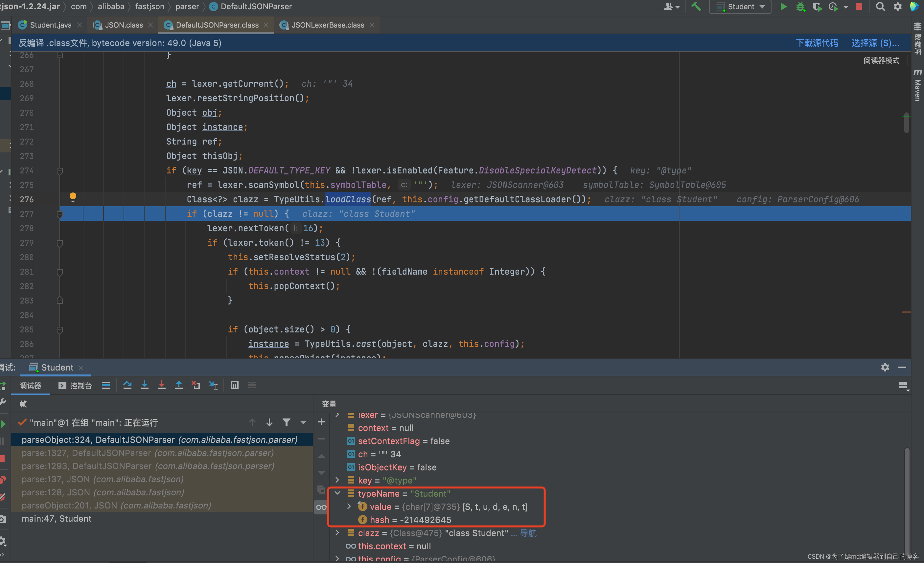
Task: Open the Maven tool window
Action: click(917, 85)
